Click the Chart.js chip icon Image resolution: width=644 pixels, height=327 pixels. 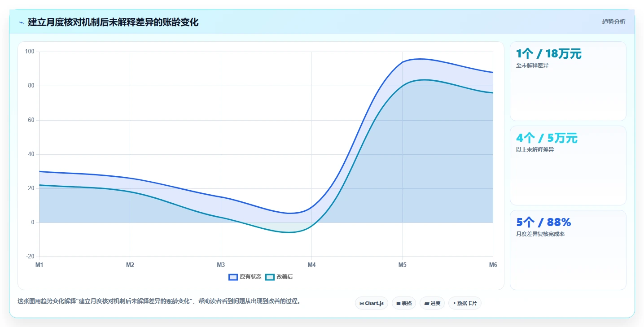(362, 304)
